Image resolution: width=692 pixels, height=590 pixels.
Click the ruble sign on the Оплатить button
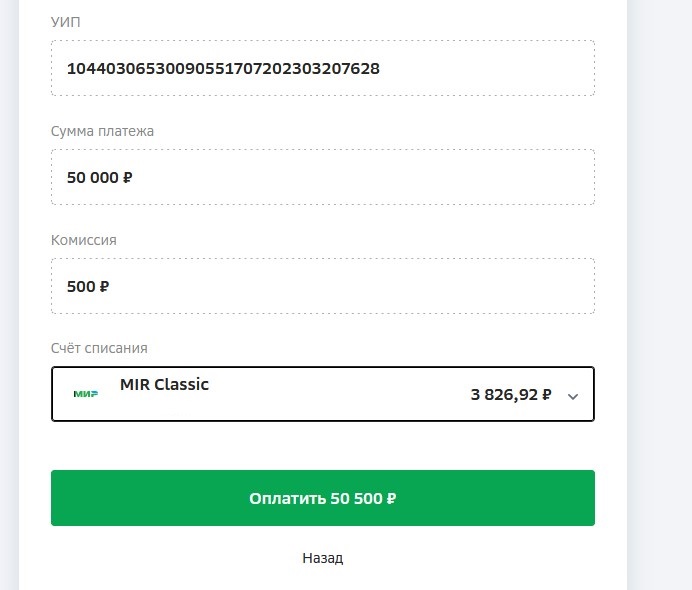(x=391, y=498)
